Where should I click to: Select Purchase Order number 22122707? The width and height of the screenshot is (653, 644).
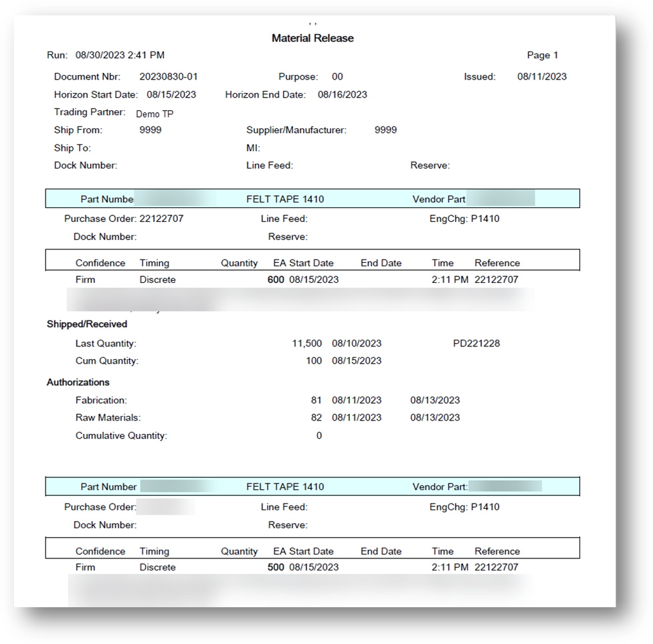pos(161,219)
